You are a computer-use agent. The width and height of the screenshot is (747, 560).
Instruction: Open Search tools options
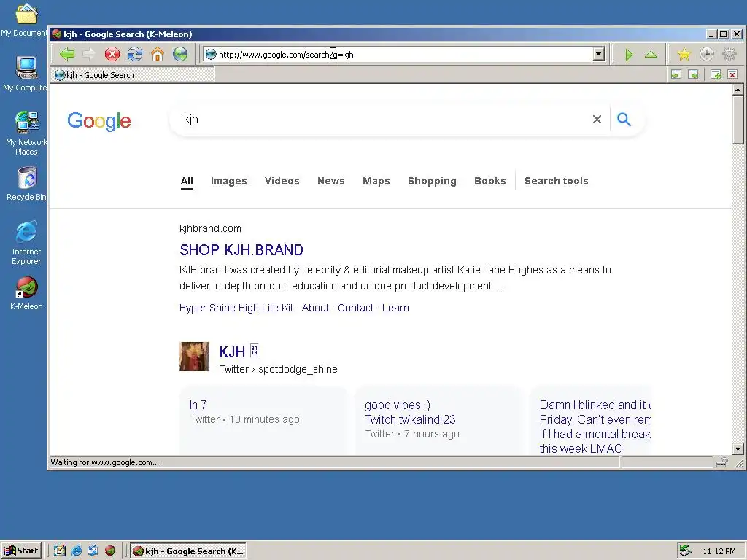(x=557, y=181)
